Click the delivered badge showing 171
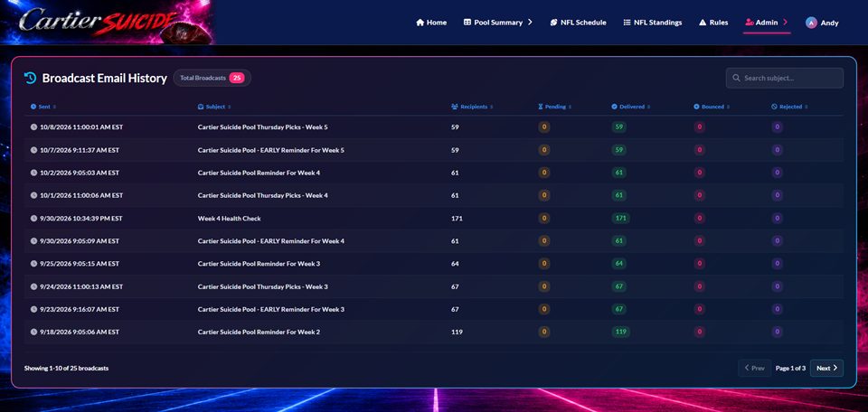The width and height of the screenshot is (868, 412). pyautogui.click(x=620, y=219)
